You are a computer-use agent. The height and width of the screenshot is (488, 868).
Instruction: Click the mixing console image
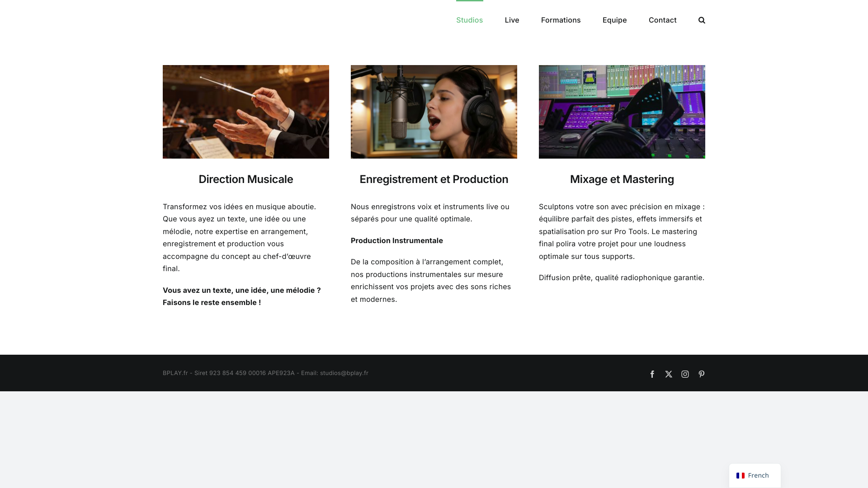click(x=622, y=112)
